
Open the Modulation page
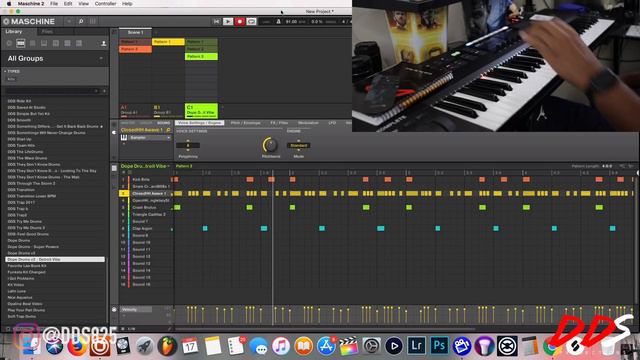click(308, 123)
